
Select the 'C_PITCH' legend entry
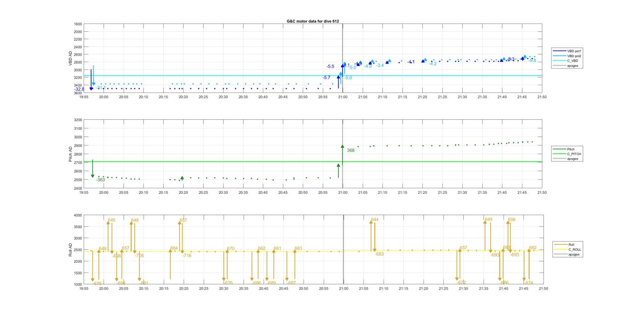click(574, 154)
